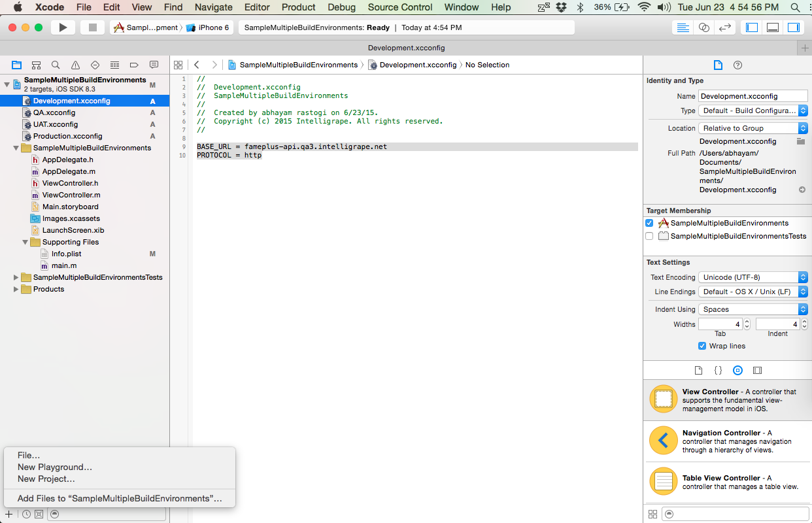Screen dimensions: 812x523
Task: Choose Add Files to SampleMultipleBuildEnvironments
Action: click(x=119, y=498)
